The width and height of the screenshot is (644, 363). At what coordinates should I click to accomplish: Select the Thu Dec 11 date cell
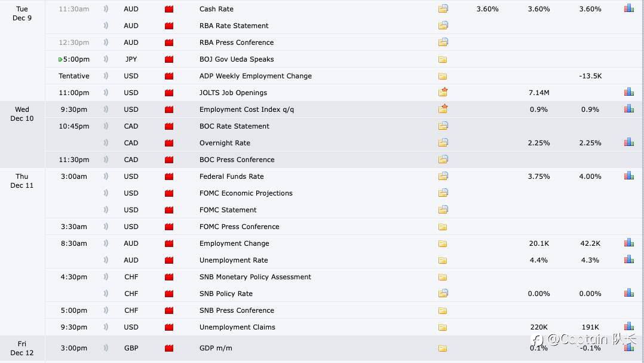(x=22, y=181)
